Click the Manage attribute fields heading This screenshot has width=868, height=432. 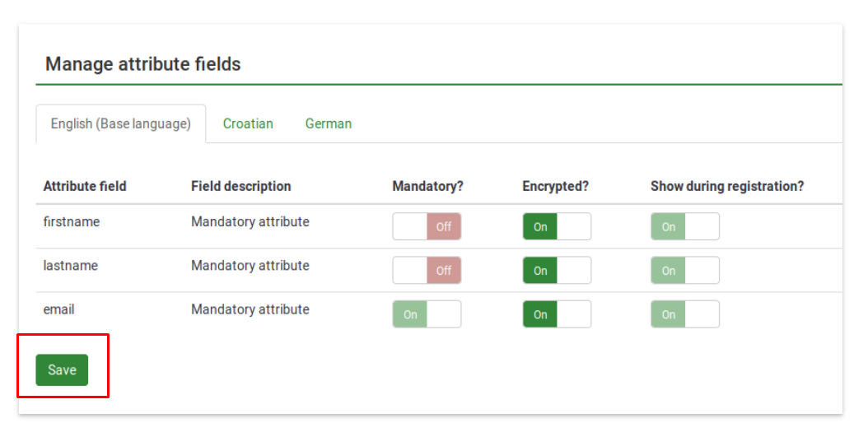point(143,64)
